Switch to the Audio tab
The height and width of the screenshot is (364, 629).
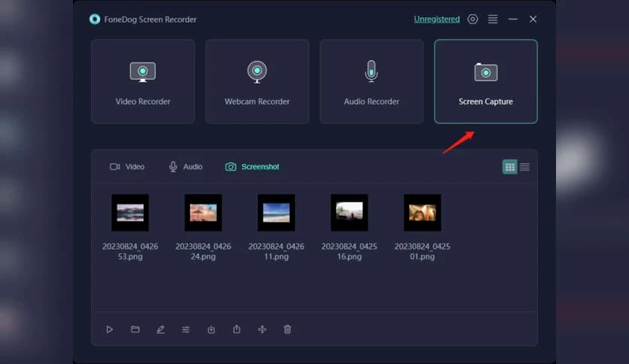[185, 167]
